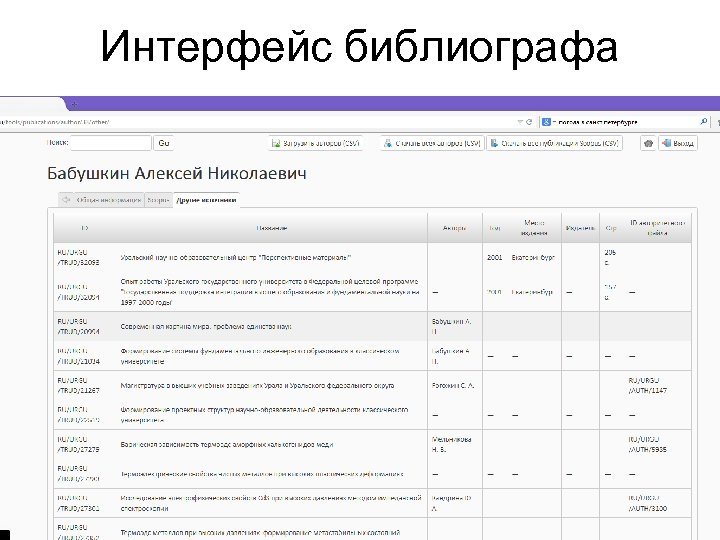Viewport: 720px width, 540px height.
Task: Click the ID column header
Action: tap(84, 228)
